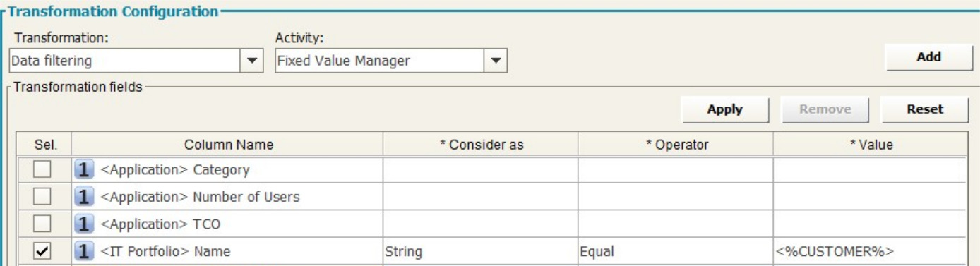Open the Transformation dropdown arrow
Screen dimensions: 980x266
252,61
